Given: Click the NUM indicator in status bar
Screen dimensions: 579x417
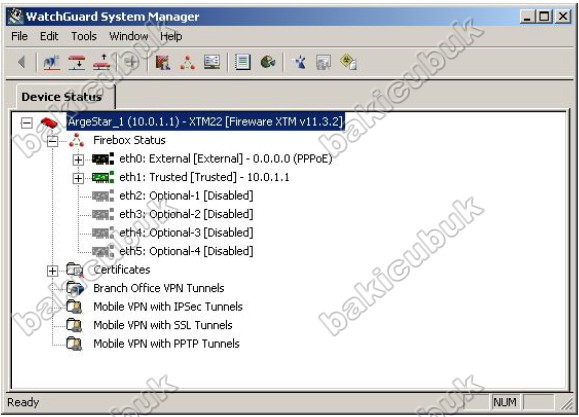Looking at the screenshot, I should [505, 402].
